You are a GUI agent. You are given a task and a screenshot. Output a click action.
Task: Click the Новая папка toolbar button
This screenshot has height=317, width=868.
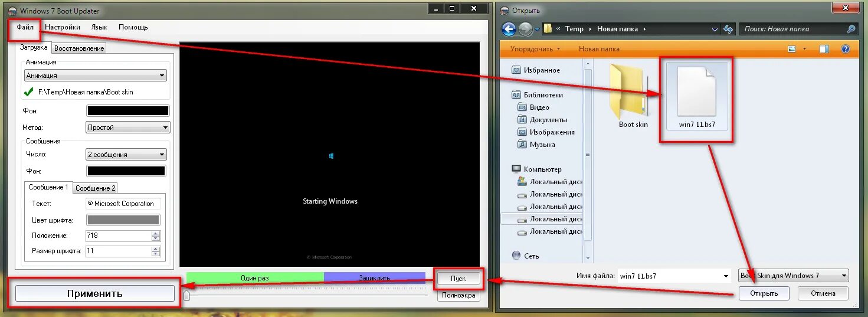599,49
